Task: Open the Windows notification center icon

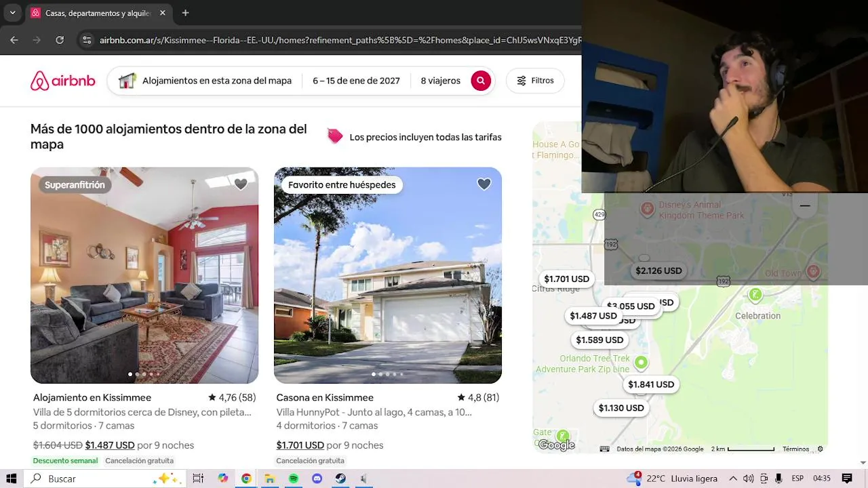Action: pos(847,479)
